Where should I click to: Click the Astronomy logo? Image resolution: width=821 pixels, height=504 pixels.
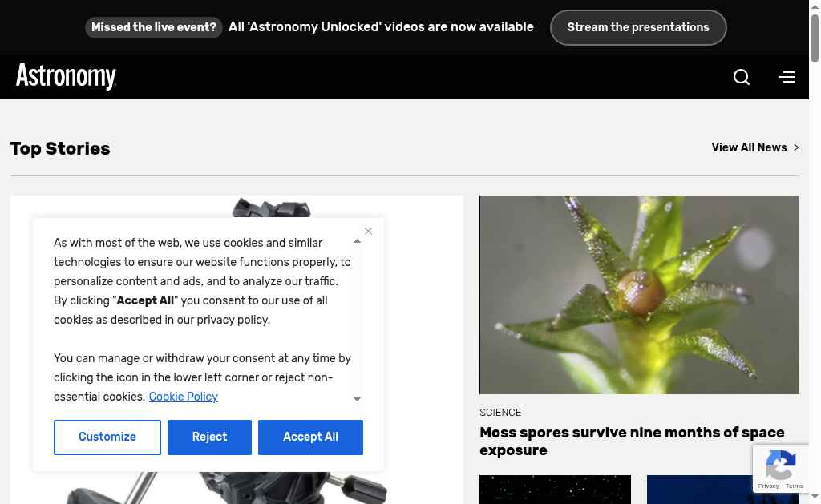[x=66, y=77]
